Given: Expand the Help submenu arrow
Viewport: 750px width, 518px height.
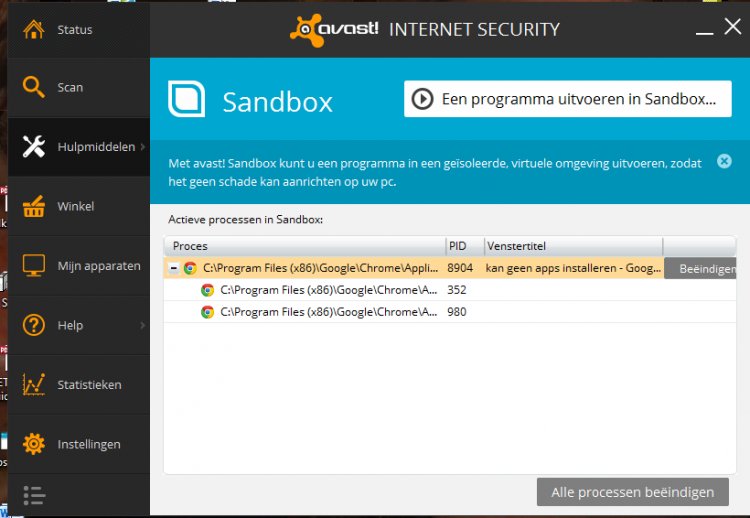Looking at the screenshot, I should 143,326.
